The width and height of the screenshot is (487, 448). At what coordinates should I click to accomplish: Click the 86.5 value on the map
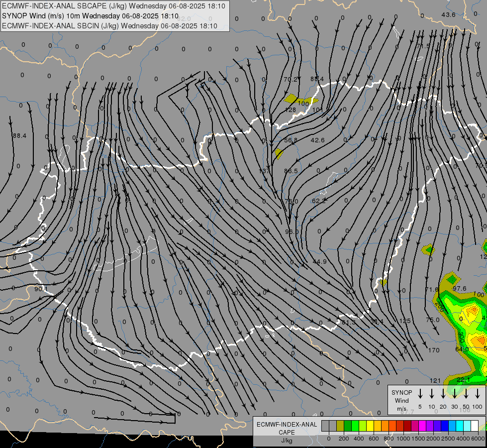coord(291,171)
